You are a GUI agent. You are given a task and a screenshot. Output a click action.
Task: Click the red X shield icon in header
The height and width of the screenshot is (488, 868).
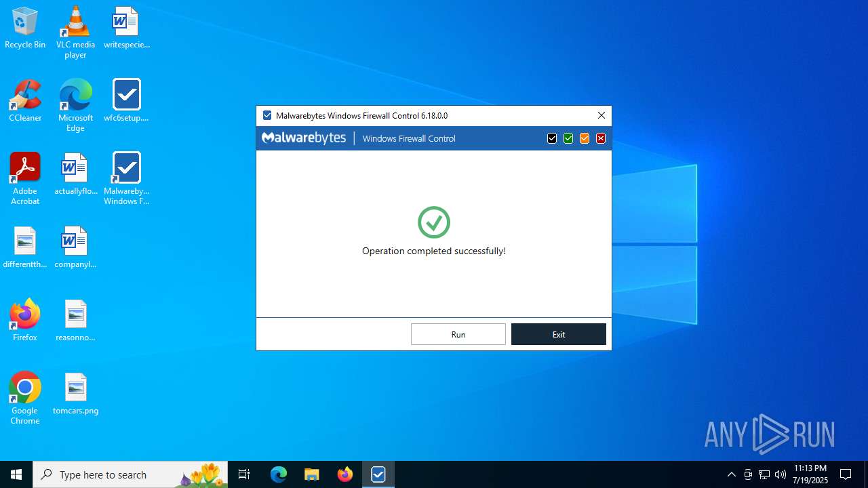pyautogui.click(x=601, y=138)
